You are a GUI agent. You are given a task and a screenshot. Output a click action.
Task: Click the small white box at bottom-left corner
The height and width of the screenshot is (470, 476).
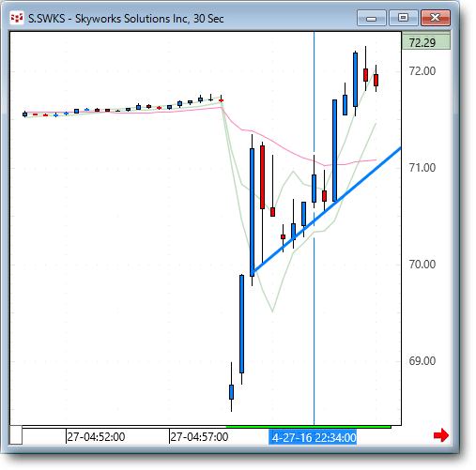[16, 434]
